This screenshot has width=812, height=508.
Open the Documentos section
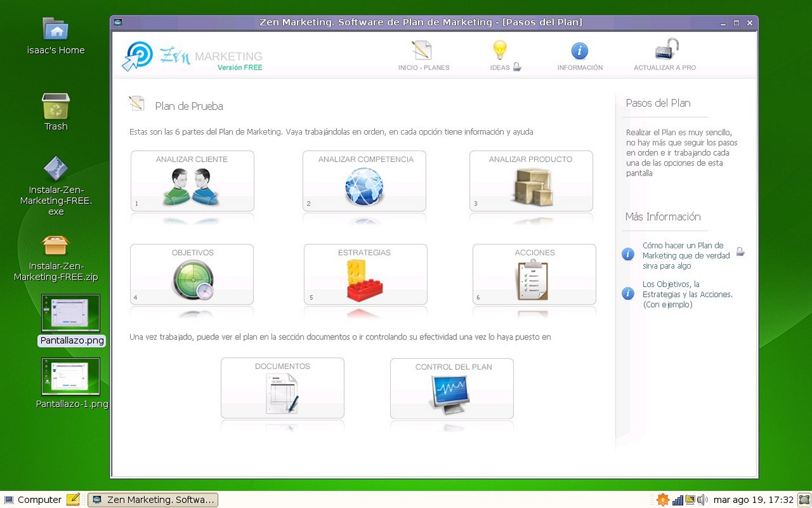282,388
